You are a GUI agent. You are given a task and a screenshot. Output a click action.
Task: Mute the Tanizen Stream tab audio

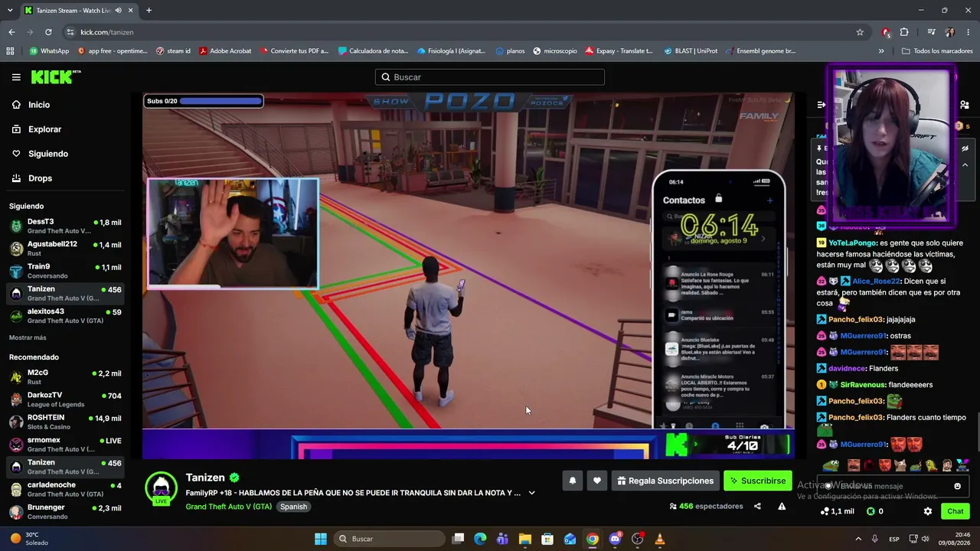tap(118, 11)
